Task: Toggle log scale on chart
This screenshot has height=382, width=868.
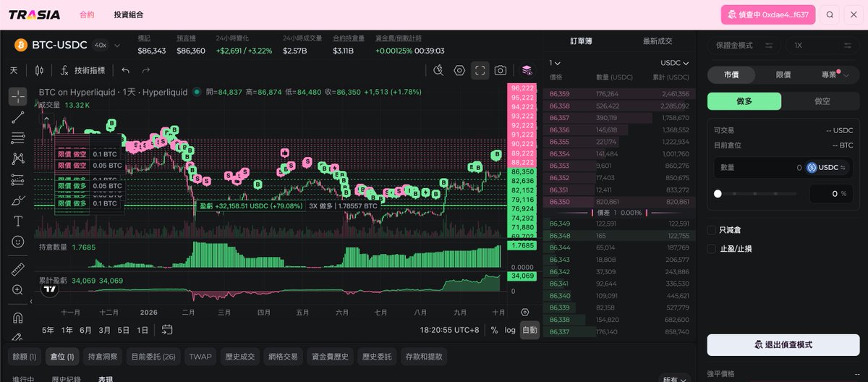Action: click(x=510, y=330)
